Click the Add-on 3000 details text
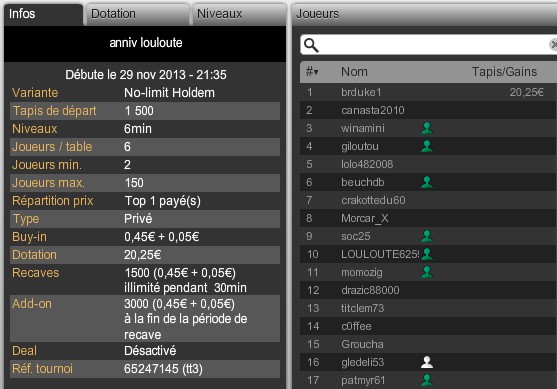 pos(185,319)
